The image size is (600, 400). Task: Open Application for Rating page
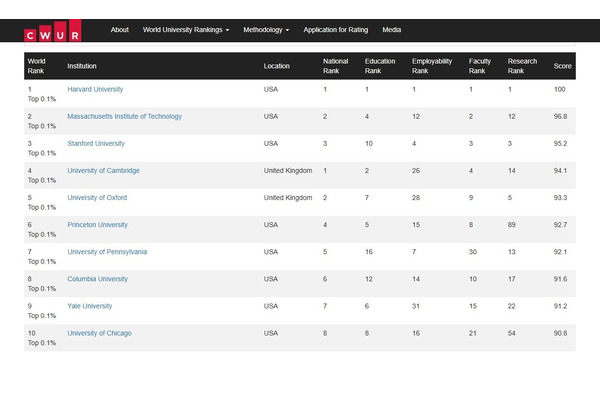point(336,30)
